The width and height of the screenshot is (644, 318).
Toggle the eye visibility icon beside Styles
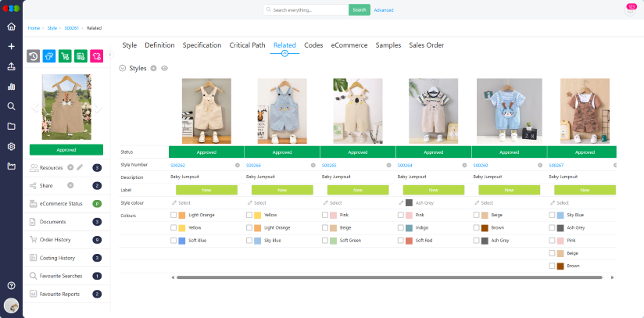pyautogui.click(x=164, y=69)
